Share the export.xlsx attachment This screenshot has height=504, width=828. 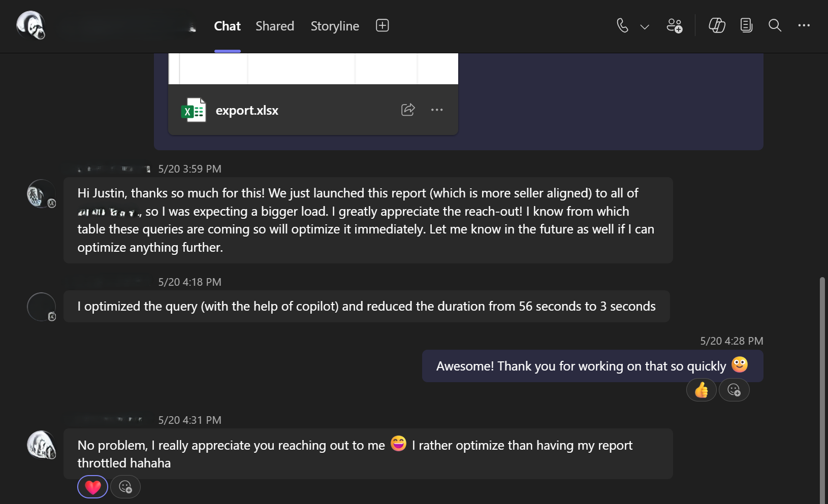coord(408,110)
